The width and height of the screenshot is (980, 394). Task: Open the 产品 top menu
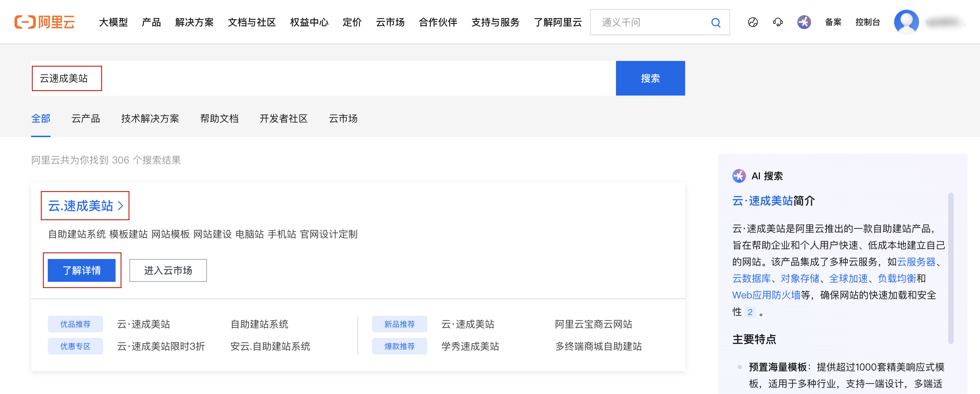point(152,22)
